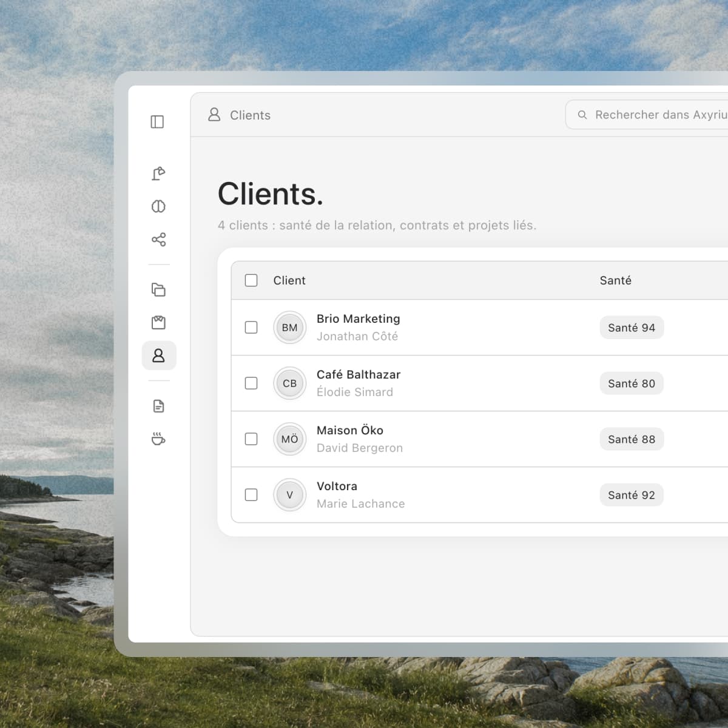Image resolution: width=728 pixels, height=728 pixels.
Task: Click the Santé 94 badge
Action: tap(632, 328)
